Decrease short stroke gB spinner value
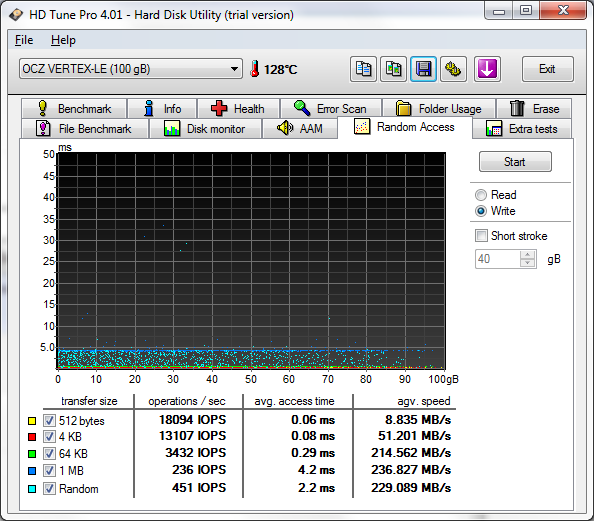This screenshot has width=594, height=521. click(528, 263)
